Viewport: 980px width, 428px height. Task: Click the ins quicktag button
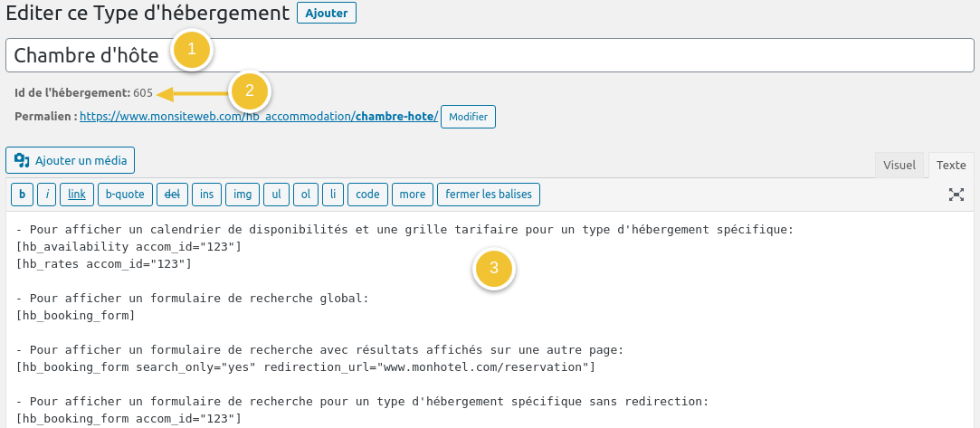pyautogui.click(x=206, y=195)
